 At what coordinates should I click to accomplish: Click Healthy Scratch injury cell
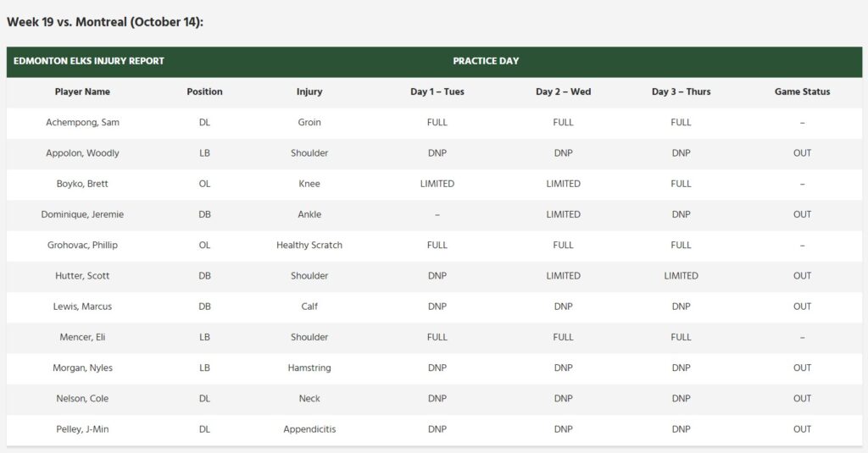[309, 245]
